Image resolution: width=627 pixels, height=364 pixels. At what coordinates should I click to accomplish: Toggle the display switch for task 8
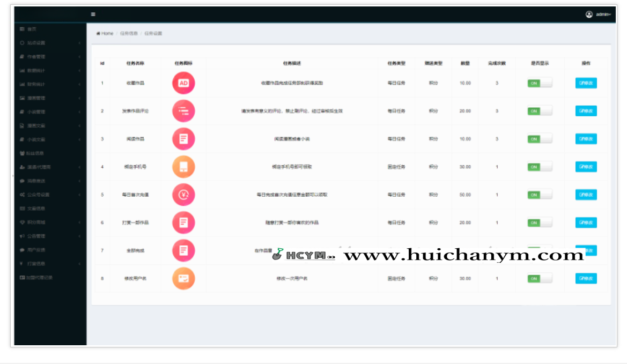[539, 278]
